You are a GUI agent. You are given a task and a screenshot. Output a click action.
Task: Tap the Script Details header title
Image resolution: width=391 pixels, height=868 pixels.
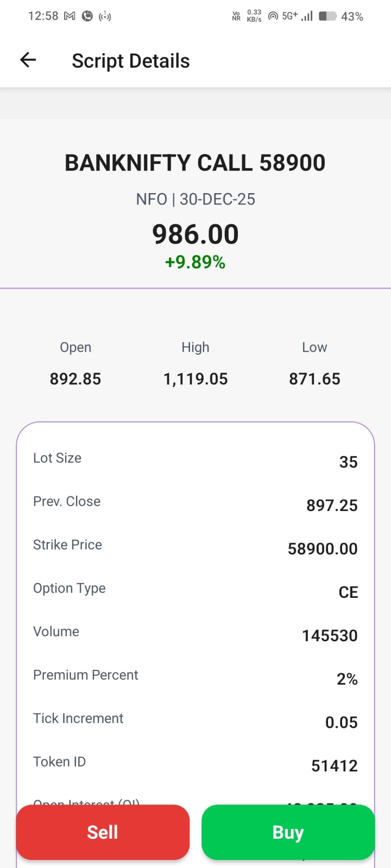pyautogui.click(x=130, y=61)
